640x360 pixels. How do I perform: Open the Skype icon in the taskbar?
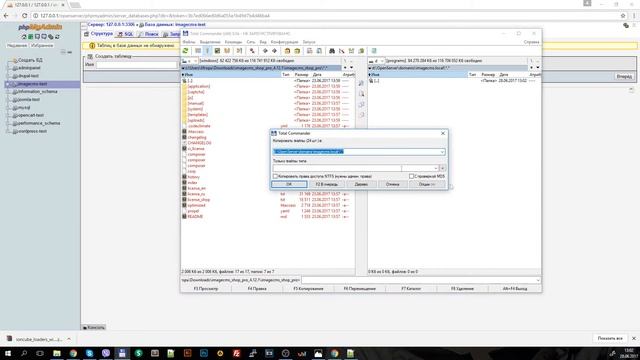[x=89, y=353]
